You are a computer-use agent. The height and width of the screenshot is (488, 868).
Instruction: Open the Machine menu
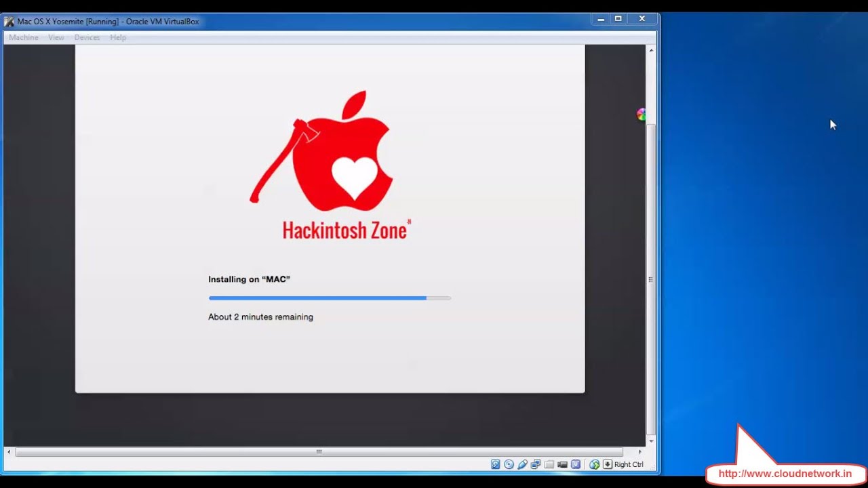coord(24,37)
